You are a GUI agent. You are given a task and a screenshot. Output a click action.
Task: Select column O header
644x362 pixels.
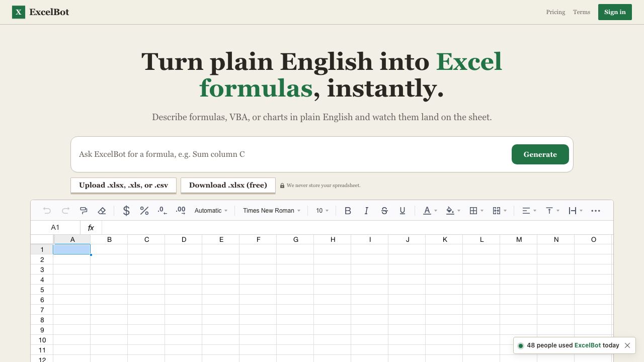click(593, 239)
